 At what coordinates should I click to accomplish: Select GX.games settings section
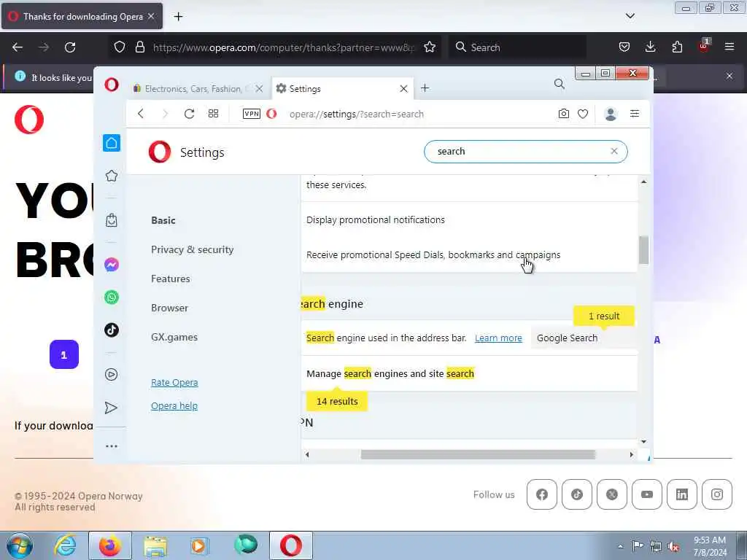click(x=174, y=337)
